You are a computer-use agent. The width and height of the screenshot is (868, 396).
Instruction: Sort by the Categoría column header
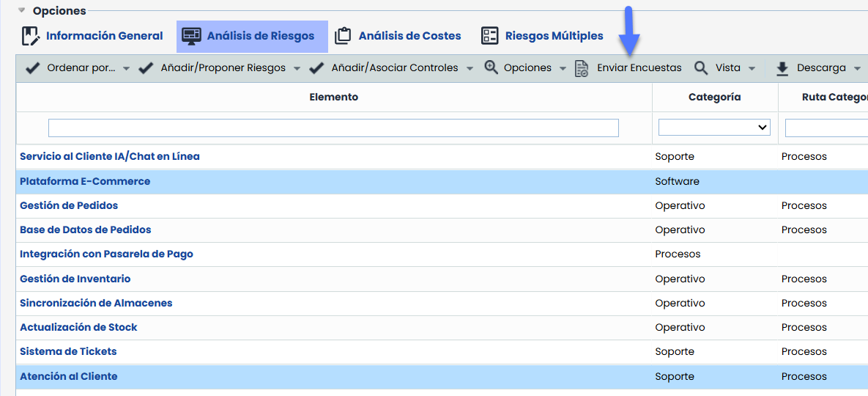(x=714, y=97)
